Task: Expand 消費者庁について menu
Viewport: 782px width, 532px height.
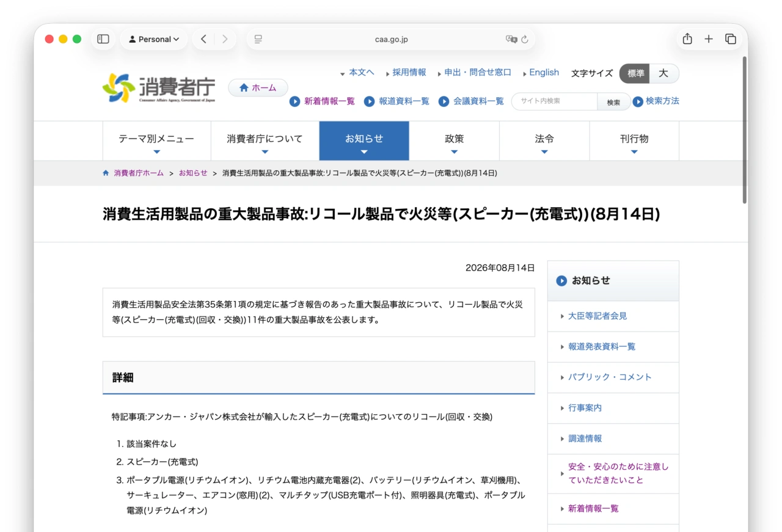Action: pyautogui.click(x=265, y=140)
